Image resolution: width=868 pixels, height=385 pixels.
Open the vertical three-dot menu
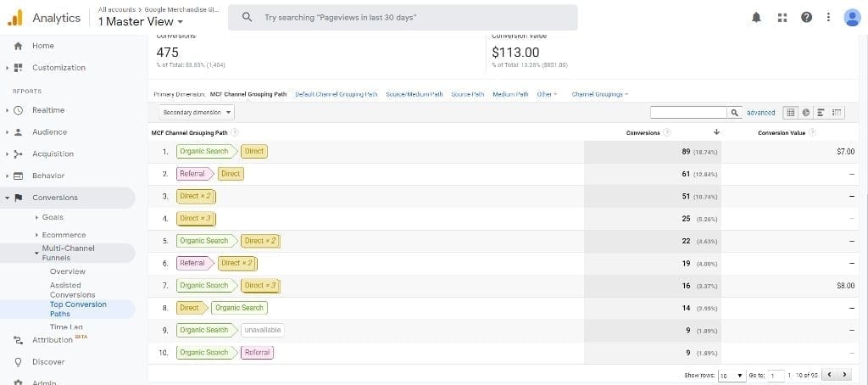pos(828,17)
